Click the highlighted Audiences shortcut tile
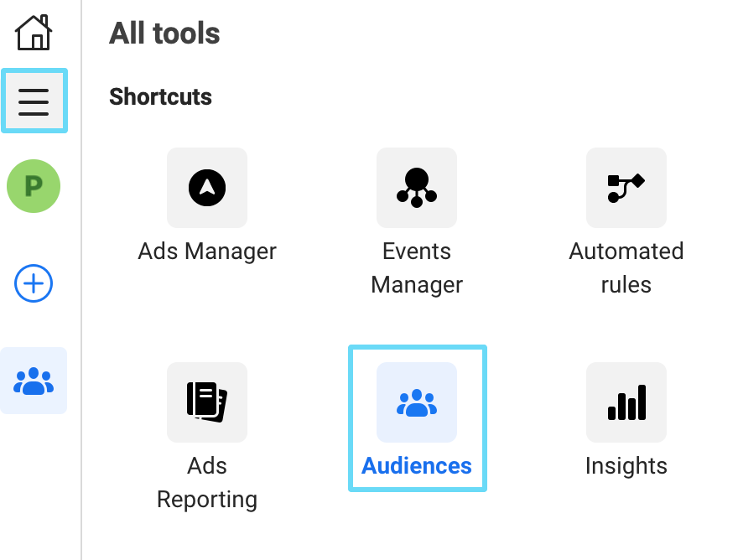This screenshot has width=738, height=560. point(417,417)
